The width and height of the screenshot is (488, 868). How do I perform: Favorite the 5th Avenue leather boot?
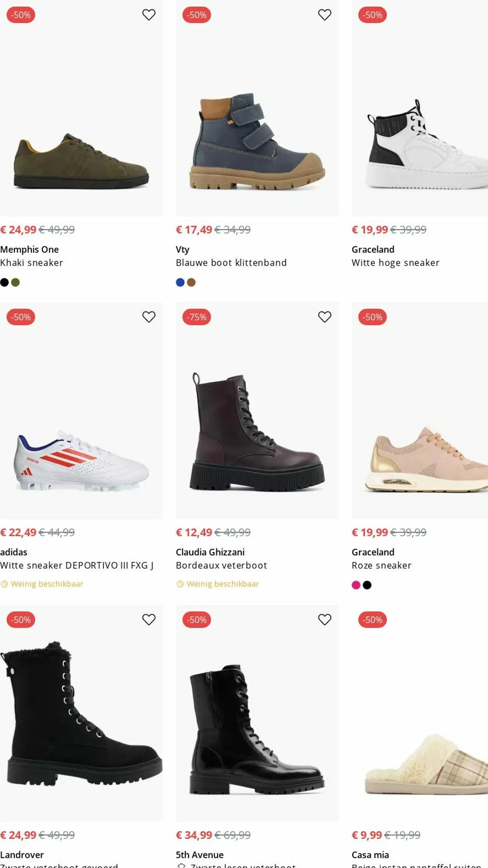324,619
